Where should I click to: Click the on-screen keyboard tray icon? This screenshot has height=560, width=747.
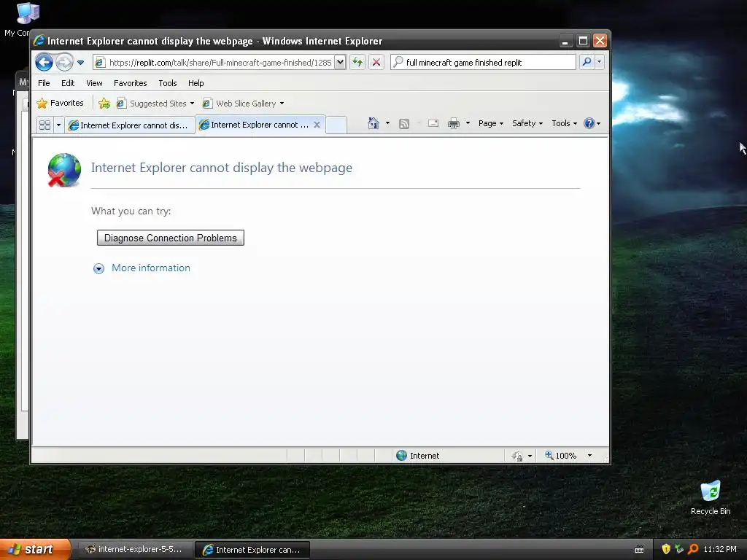pos(639,550)
